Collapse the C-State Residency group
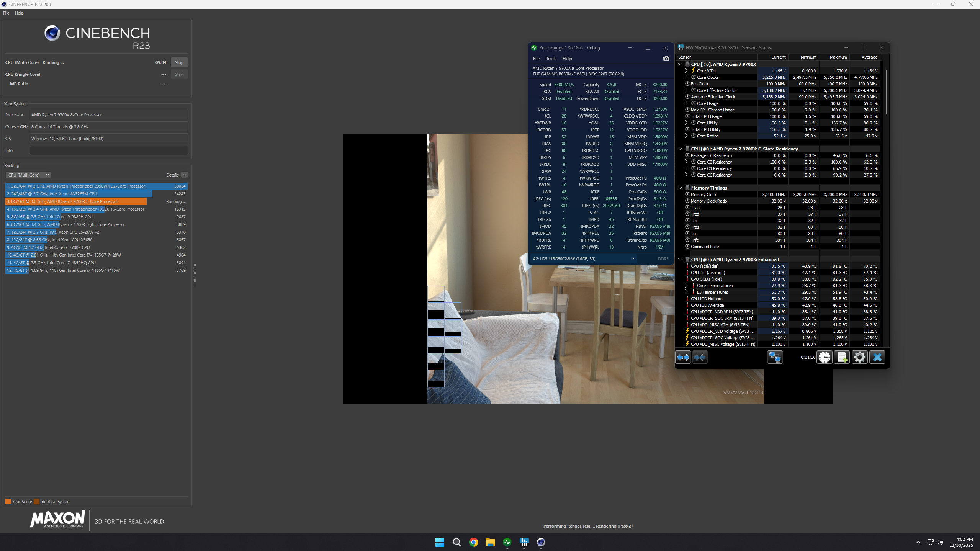The width and height of the screenshot is (980, 551). (x=680, y=149)
